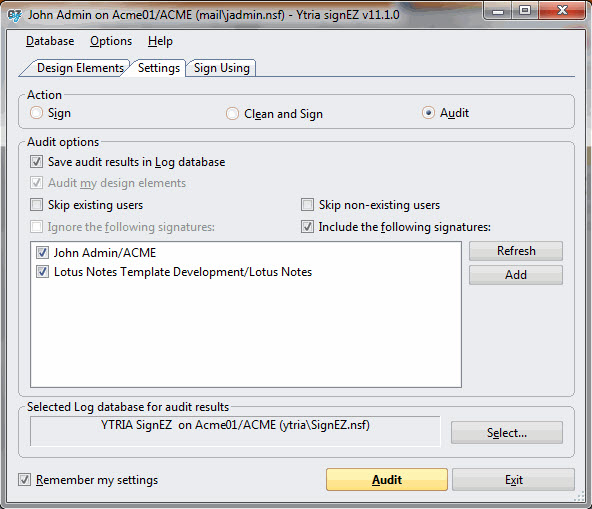
Task: Enable Skip existing users checkbox
Action: click(37, 205)
